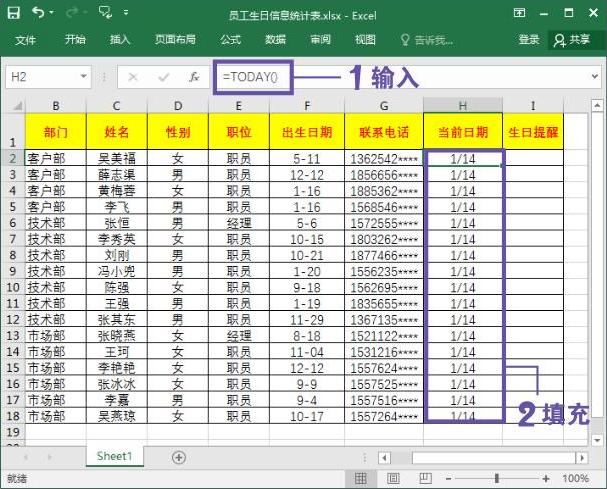This screenshot has height=489, width=607.
Task: Select column F header
Action: tap(307, 105)
